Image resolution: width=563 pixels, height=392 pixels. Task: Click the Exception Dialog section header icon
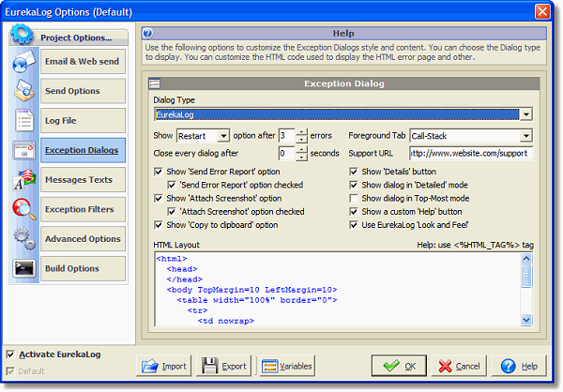pyautogui.click(x=155, y=83)
